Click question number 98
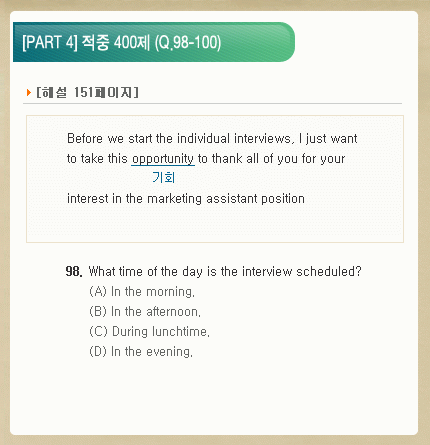Image resolution: width=430 pixels, height=445 pixels. (74, 271)
